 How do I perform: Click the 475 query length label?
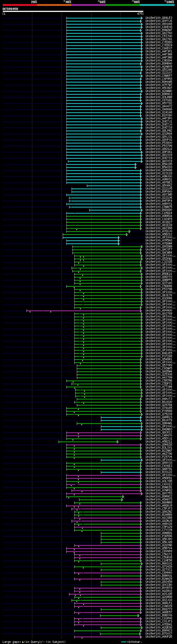(x=140, y=14)
